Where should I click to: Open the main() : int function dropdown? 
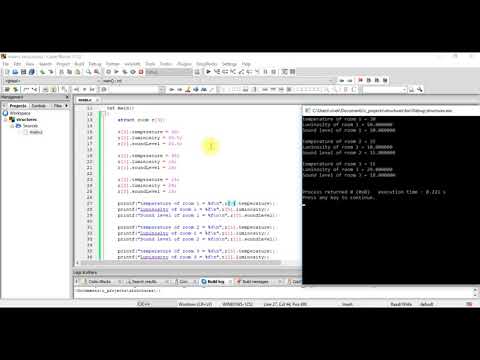pos(218,81)
